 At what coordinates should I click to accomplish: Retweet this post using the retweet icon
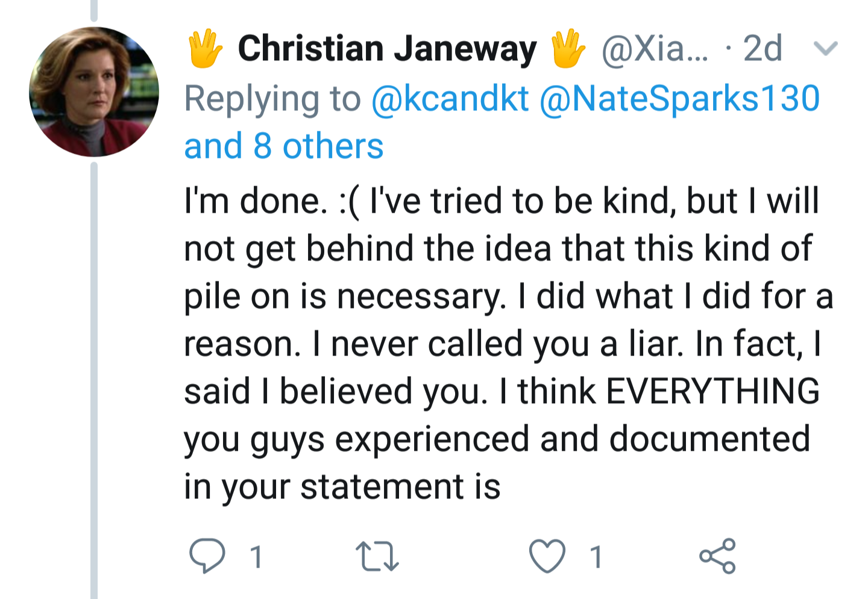(377, 556)
